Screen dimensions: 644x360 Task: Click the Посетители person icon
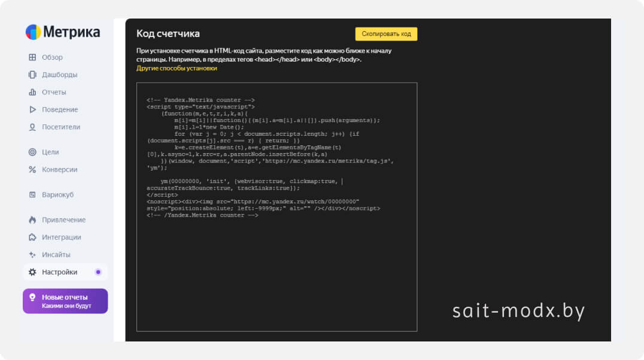[x=32, y=127]
